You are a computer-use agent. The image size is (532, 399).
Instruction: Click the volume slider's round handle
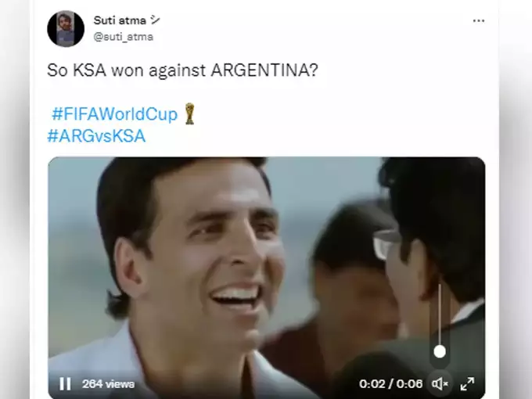[x=440, y=351]
